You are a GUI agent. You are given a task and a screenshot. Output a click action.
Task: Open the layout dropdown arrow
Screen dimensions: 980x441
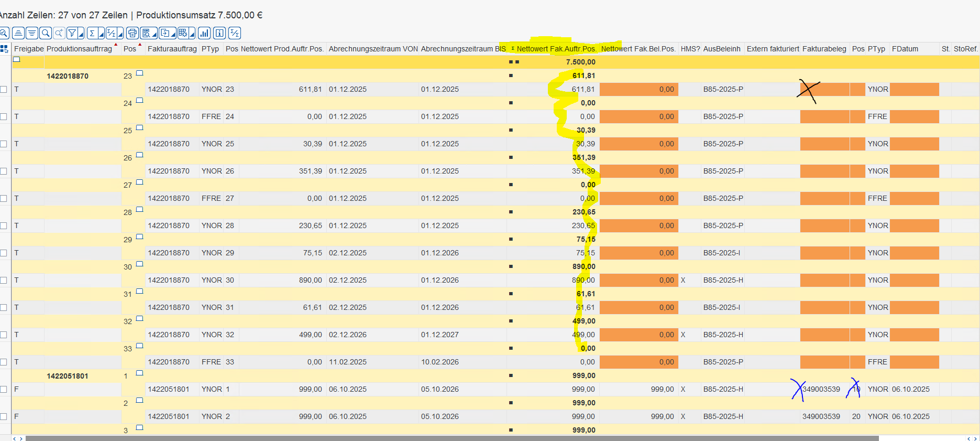click(x=192, y=34)
